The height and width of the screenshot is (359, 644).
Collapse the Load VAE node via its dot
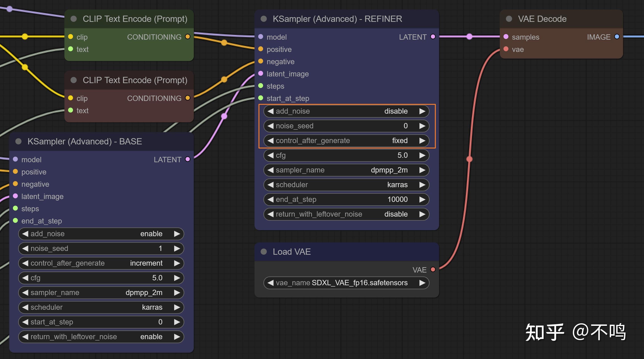click(264, 252)
